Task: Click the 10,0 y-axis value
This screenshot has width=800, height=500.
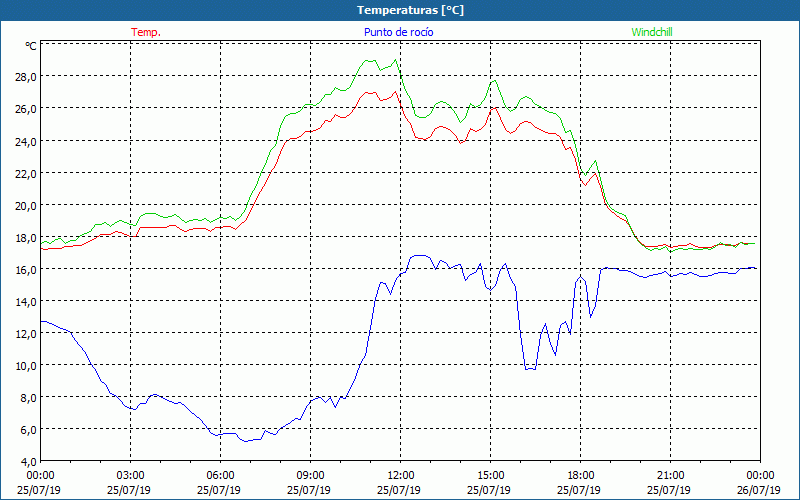Action: pyautogui.click(x=27, y=365)
